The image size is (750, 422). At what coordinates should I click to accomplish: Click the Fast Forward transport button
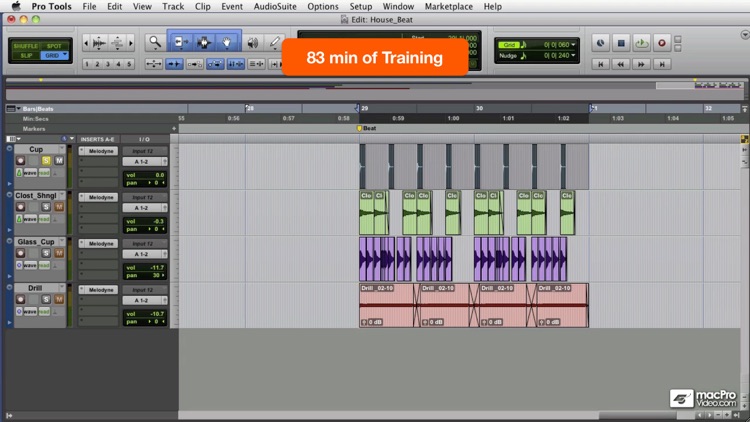pyautogui.click(x=641, y=64)
